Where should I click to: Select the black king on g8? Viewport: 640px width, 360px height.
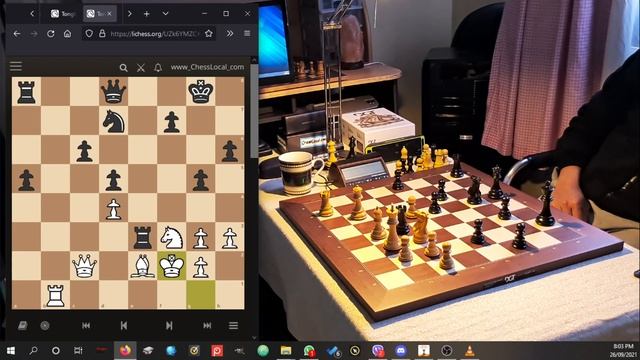pos(200,91)
